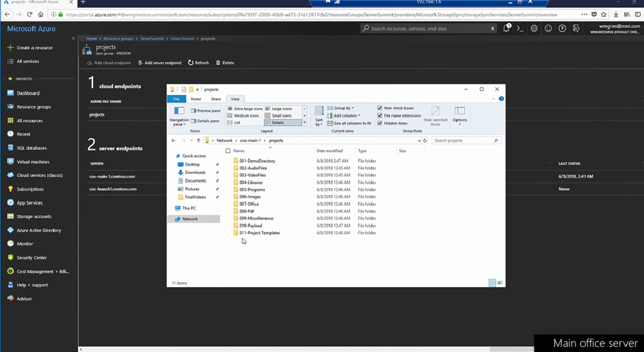Switch to the Home ribbon tab

[196, 99]
